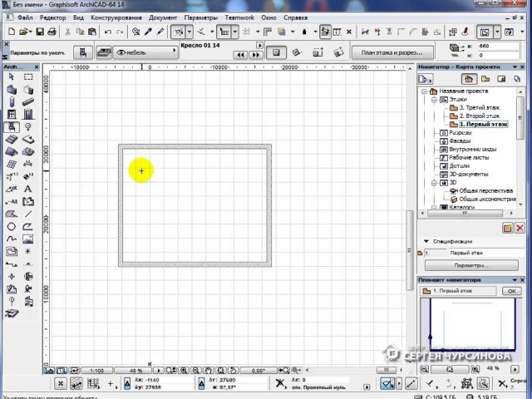Click the Fit in window icon
This screenshot has height=399, width=532.
point(221,371)
